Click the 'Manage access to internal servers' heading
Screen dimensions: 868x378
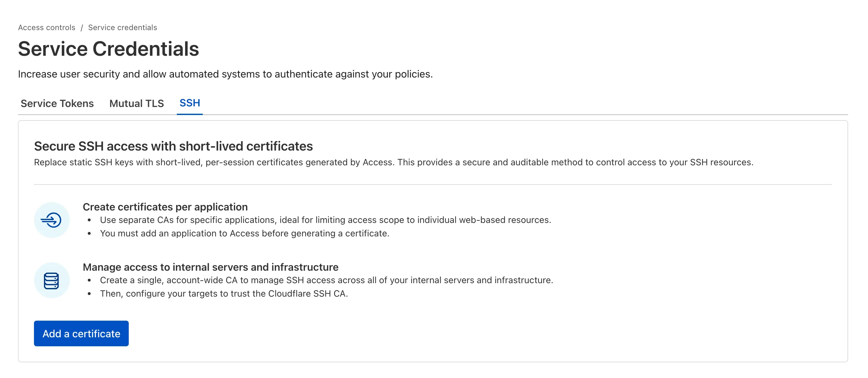point(211,267)
